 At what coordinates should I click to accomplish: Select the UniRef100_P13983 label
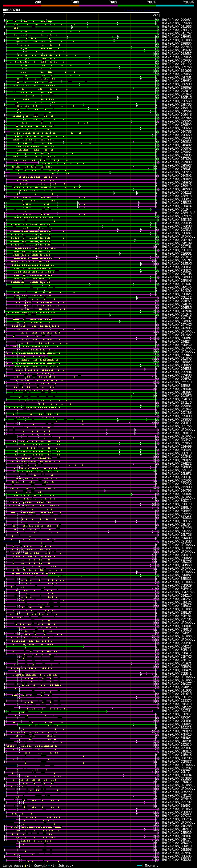pos(177,487)
